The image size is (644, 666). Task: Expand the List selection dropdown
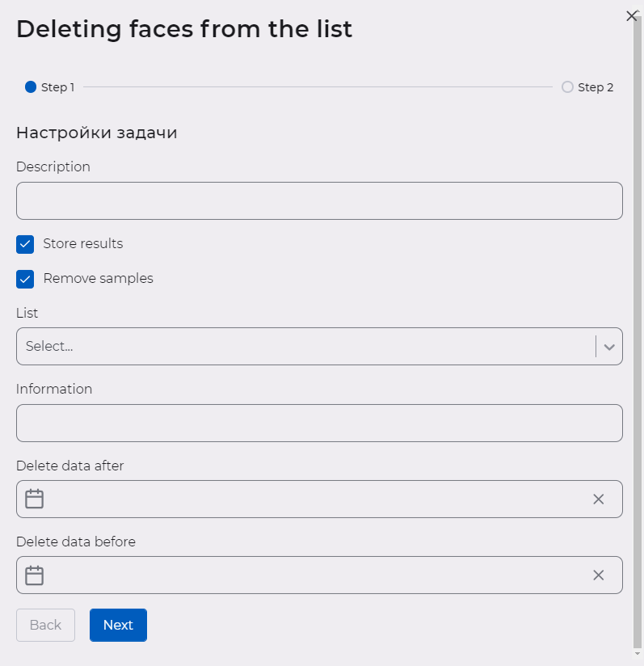click(609, 346)
